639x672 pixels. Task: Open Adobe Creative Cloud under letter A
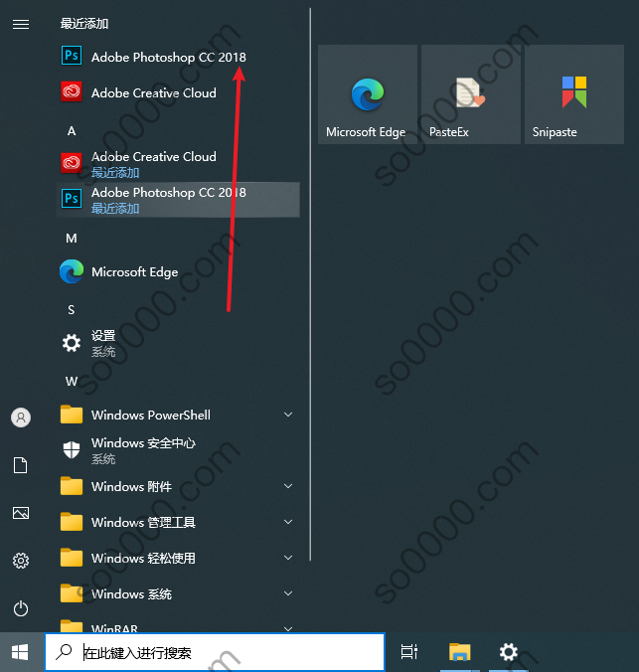click(x=178, y=164)
